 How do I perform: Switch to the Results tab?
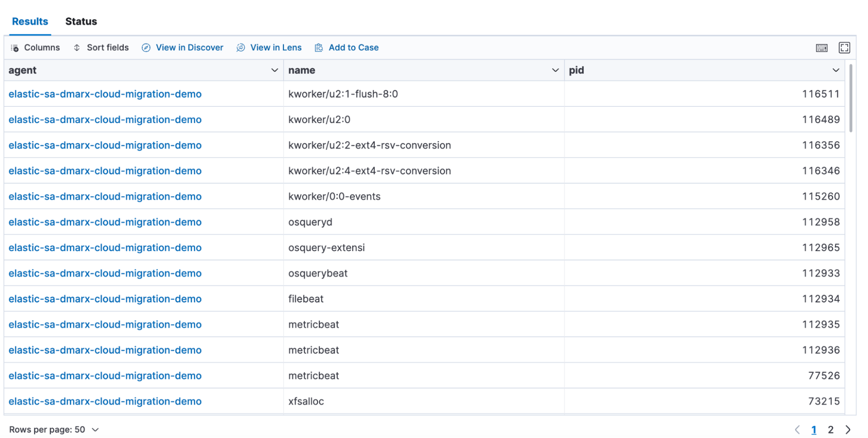pyautogui.click(x=30, y=21)
